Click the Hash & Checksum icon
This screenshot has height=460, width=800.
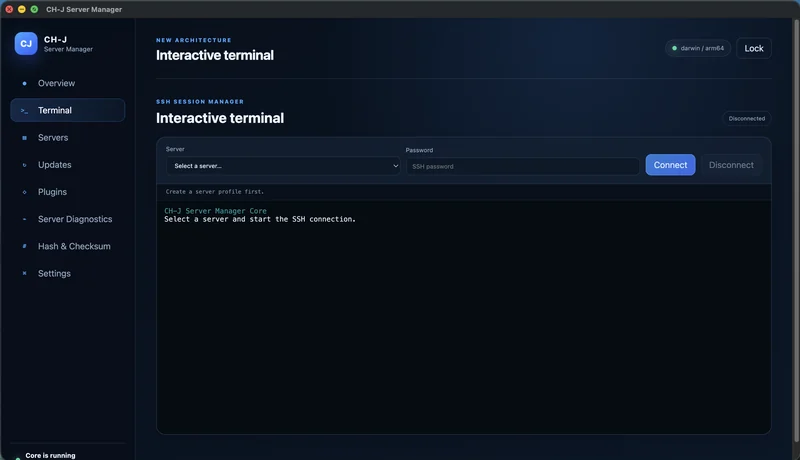point(24,246)
